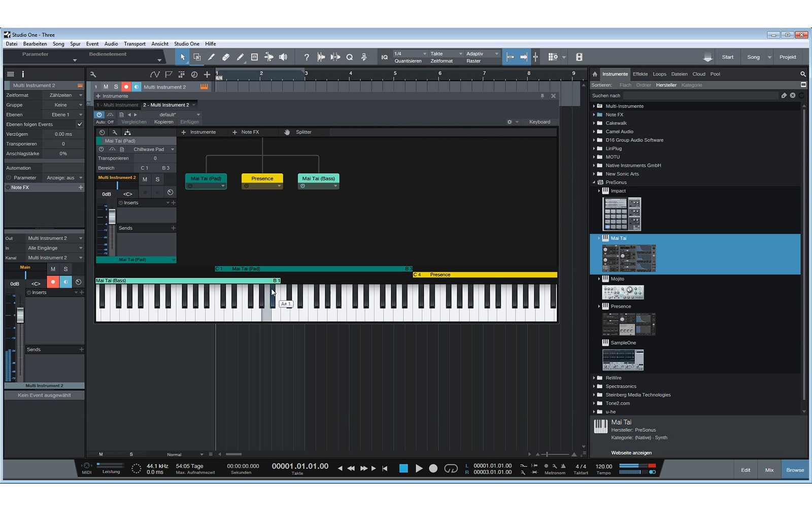This screenshot has height=511, width=812.
Task: Open the browser search magnifier icon
Action: pyautogui.click(x=803, y=74)
